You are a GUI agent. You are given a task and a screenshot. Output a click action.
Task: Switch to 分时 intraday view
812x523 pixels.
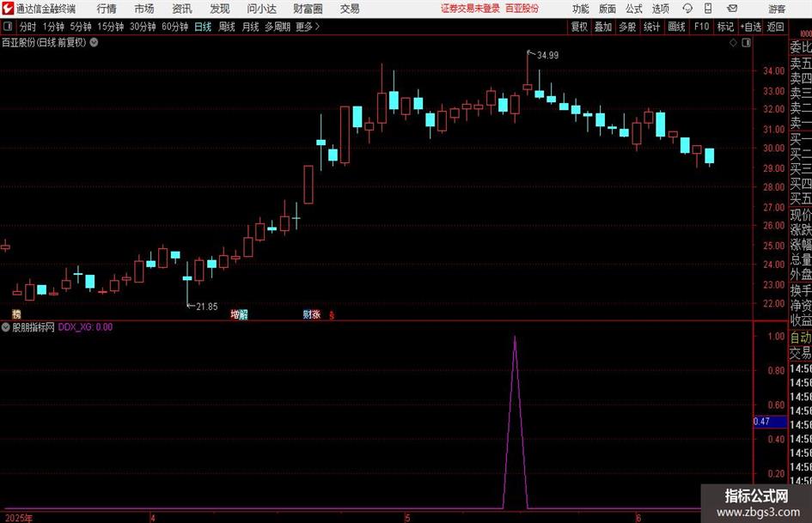[x=28, y=27]
